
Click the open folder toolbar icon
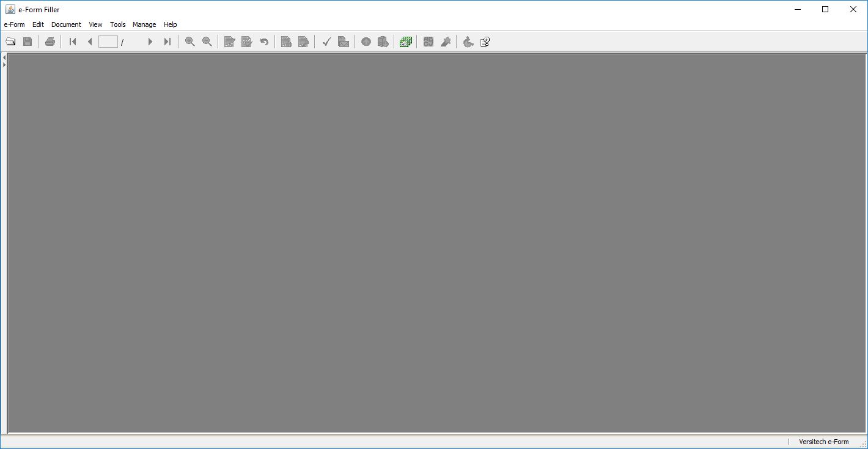tap(10, 42)
